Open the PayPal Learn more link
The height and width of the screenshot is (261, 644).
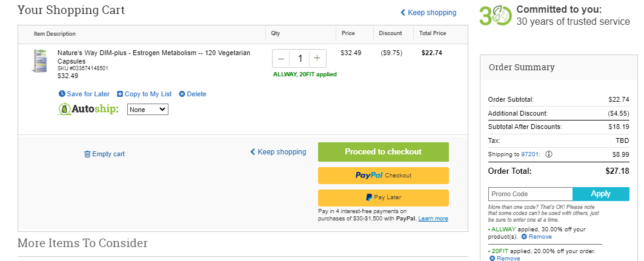coord(433,219)
